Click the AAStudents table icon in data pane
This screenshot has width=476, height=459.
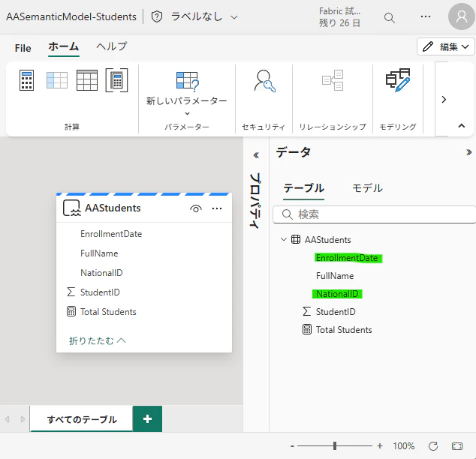point(296,239)
